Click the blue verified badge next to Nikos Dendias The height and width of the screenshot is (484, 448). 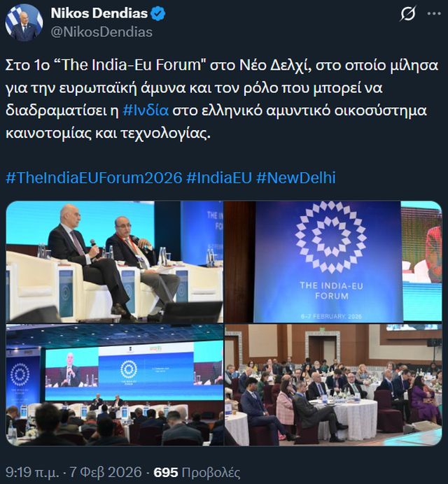(158, 13)
